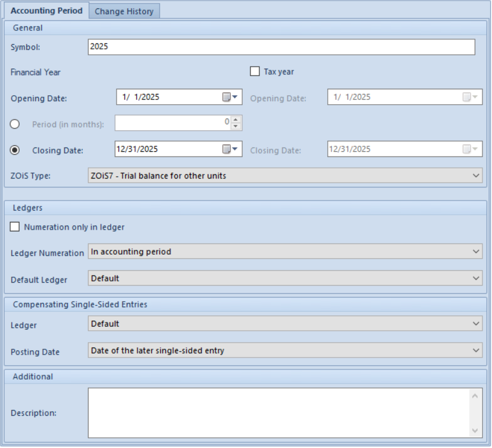Open calendar picker for Financial Year Closing Date
492x448 pixels.
click(230, 149)
